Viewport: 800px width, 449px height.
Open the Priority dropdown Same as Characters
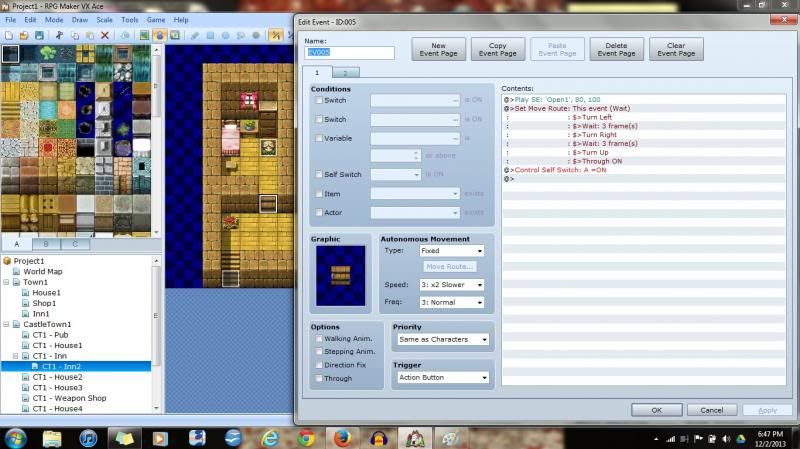pyautogui.click(x=442, y=339)
